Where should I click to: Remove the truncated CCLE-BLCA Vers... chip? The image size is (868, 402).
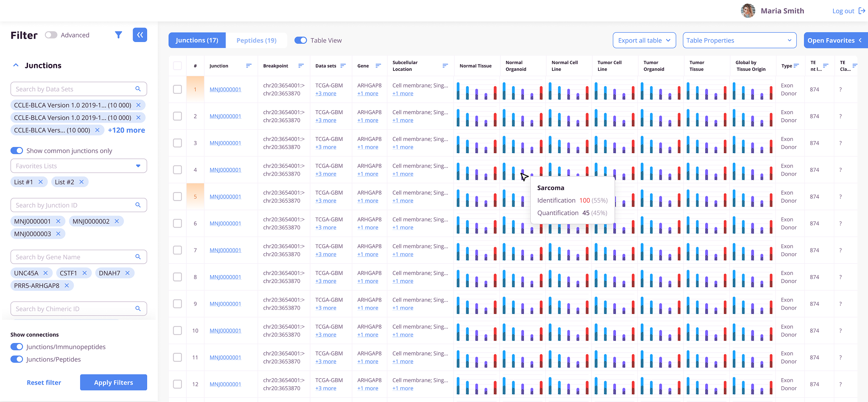pos(97,130)
